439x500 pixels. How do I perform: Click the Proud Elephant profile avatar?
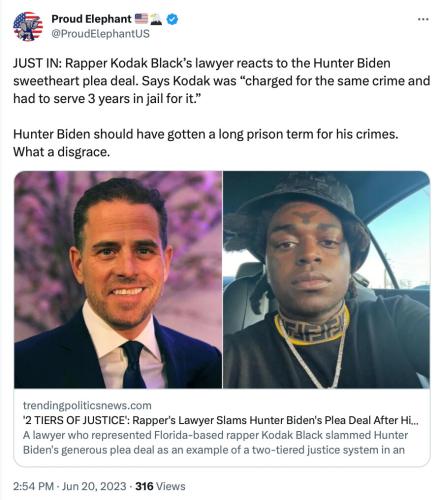coord(28,26)
